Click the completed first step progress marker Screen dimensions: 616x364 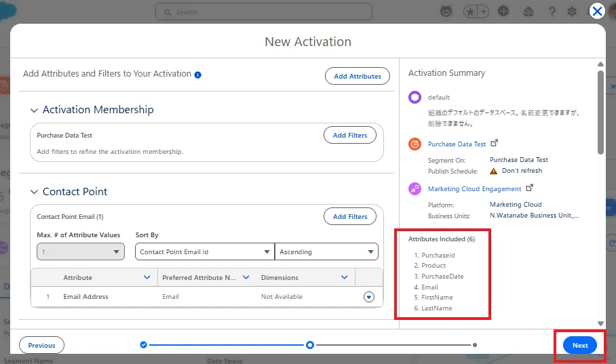pos(143,345)
